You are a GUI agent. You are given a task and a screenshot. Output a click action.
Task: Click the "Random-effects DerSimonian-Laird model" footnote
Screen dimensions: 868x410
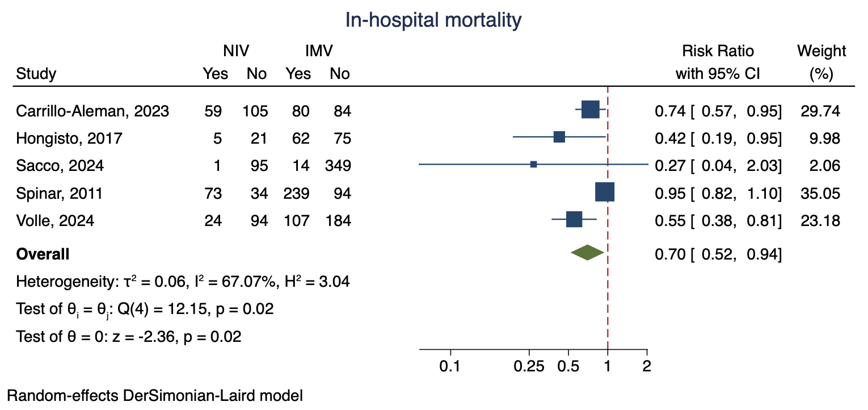154,396
